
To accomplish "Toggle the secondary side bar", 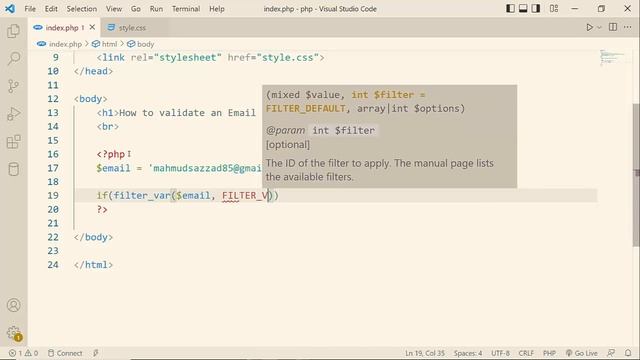I will 536,9.
